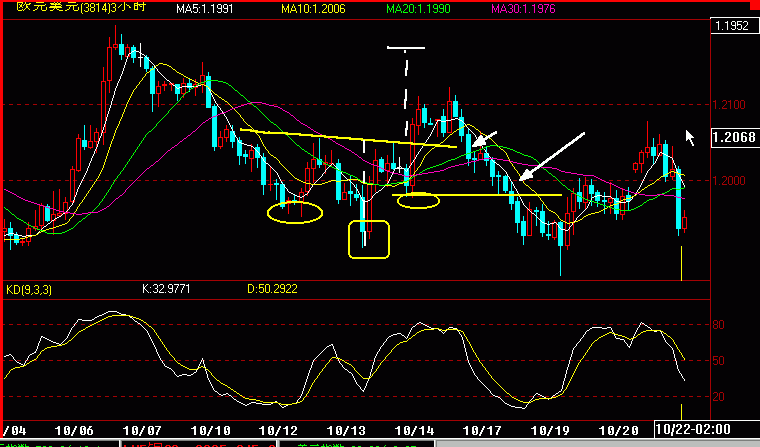Select the MA10:1.2006 indicator label
The width and height of the screenshot is (760, 447).
point(313,9)
